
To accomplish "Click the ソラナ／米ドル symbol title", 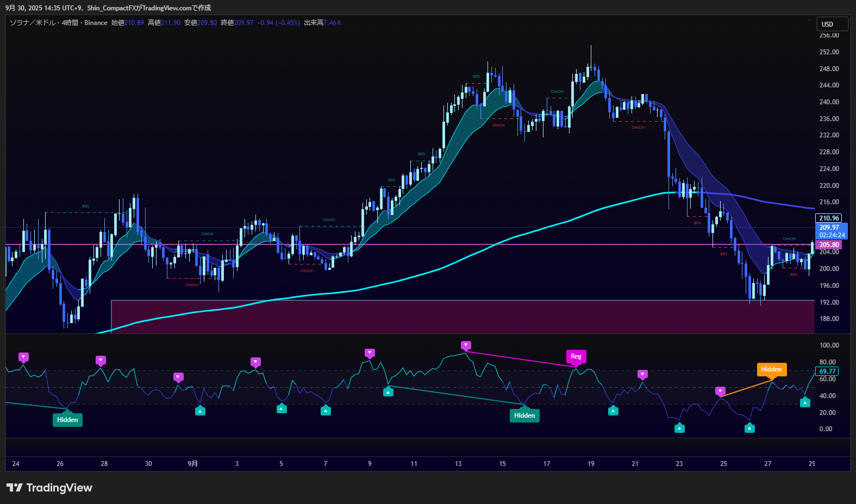I will (x=33, y=23).
